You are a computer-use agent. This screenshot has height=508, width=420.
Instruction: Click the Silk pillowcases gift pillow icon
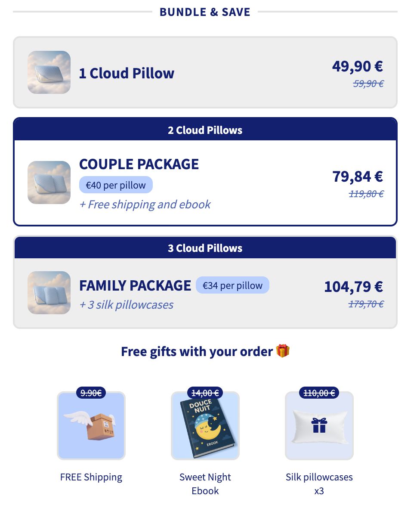pyautogui.click(x=319, y=425)
